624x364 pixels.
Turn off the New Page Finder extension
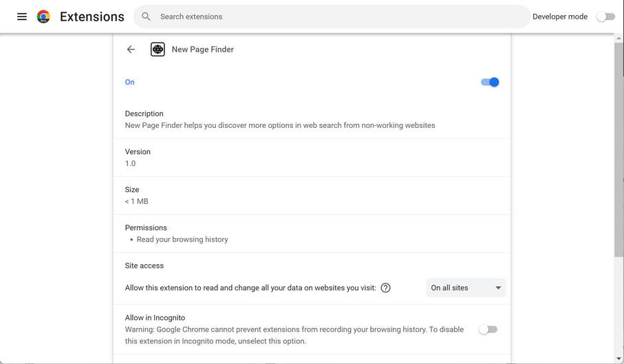tap(490, 82)
